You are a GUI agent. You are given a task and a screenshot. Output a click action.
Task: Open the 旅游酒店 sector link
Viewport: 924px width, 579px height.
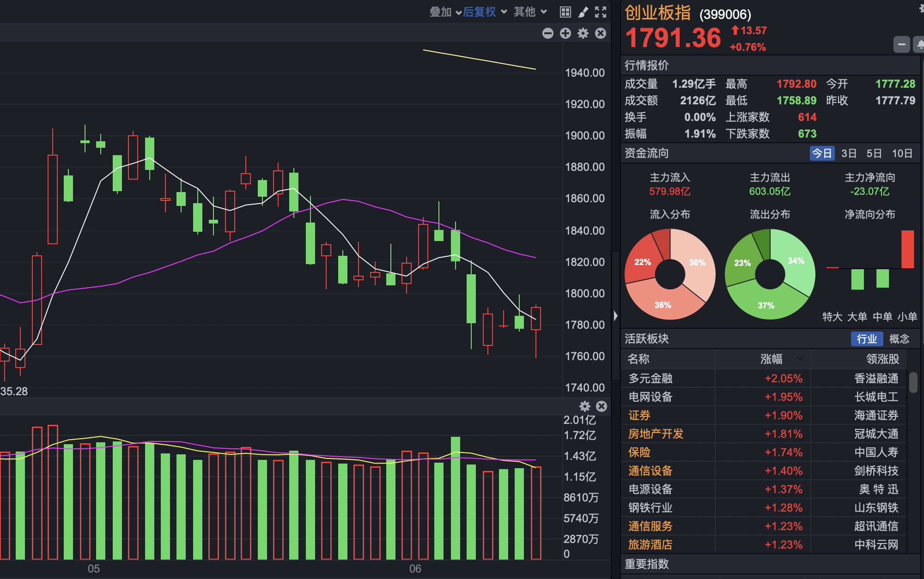click(650, 545)
